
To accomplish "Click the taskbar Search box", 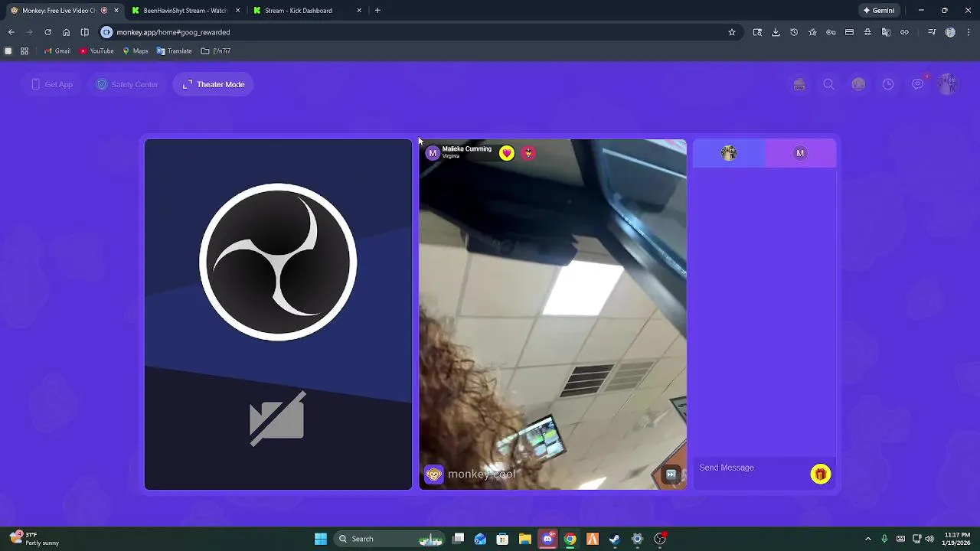I will (x=390, y=539).
